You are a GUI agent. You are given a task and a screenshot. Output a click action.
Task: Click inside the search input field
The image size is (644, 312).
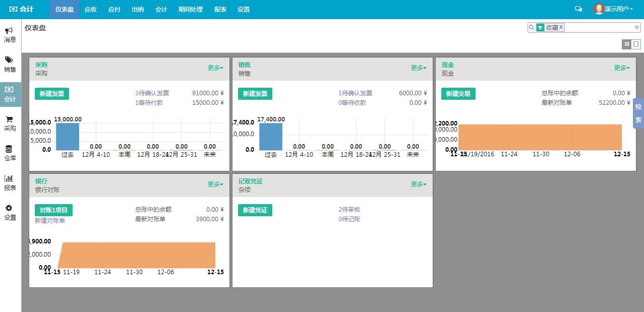tap(599, 27)
